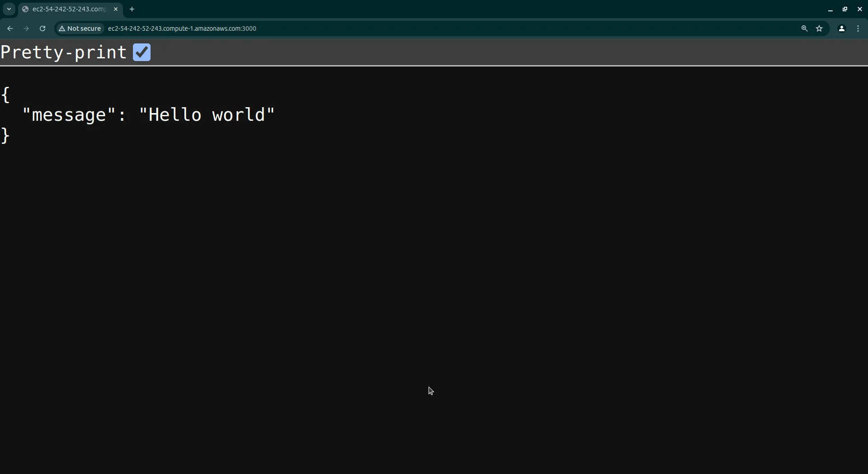The image size is (868, 474).
Task: Click the "Hello world" value text
Action: point(207,115)
